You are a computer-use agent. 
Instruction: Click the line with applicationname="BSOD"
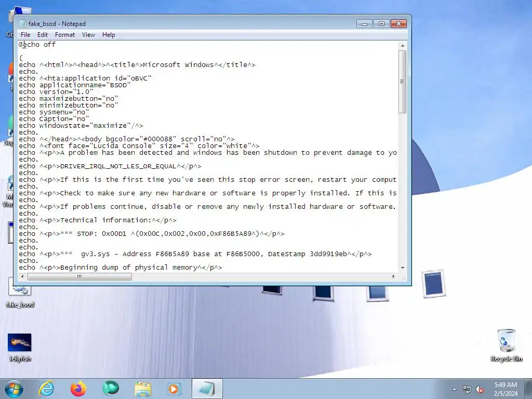tap(75, 85)
